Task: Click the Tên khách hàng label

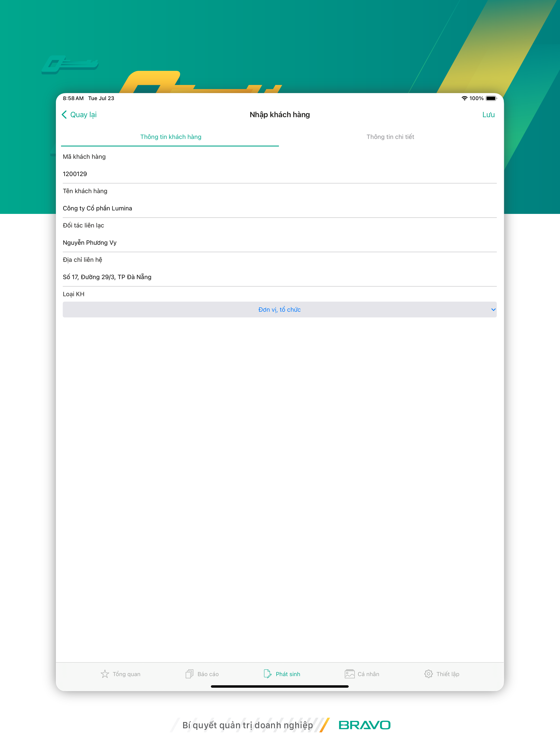Action: coord(85,191)
